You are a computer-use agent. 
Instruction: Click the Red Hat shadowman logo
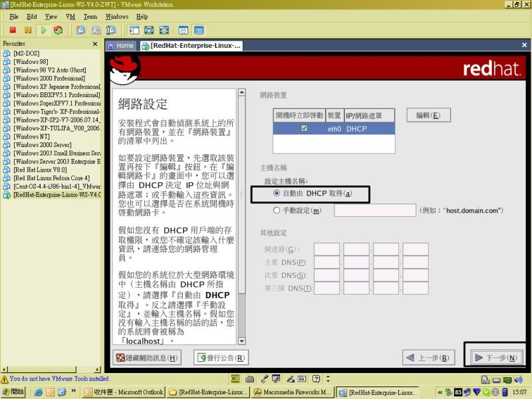[x=125, y=70]
